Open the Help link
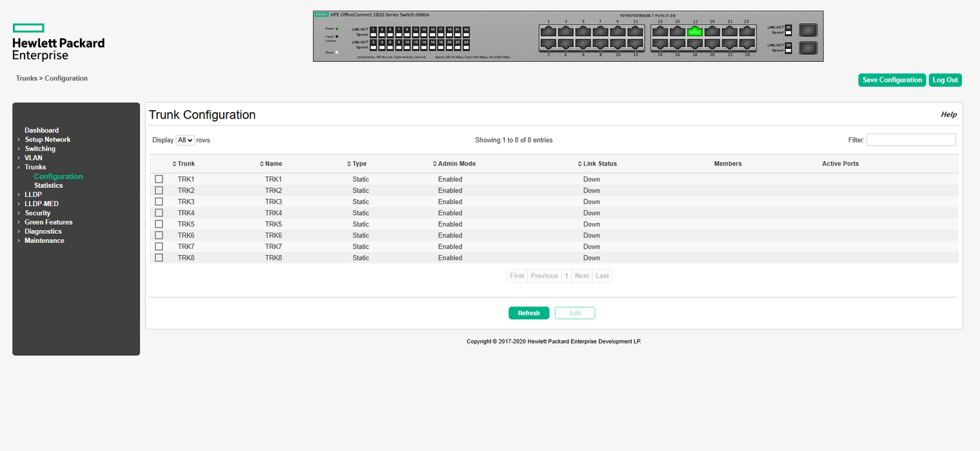Screen dimensions: 980x451 (948, 115)
